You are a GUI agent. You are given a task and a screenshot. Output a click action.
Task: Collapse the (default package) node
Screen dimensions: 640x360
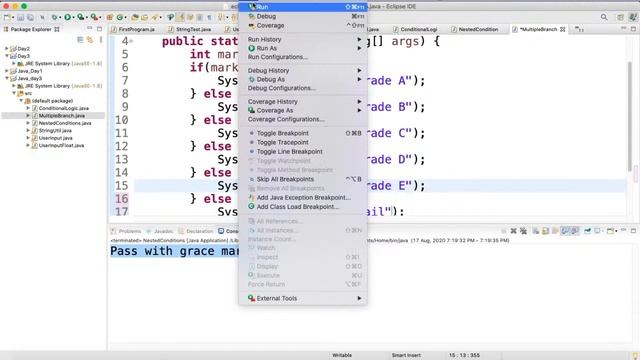(x=21, y=100)
